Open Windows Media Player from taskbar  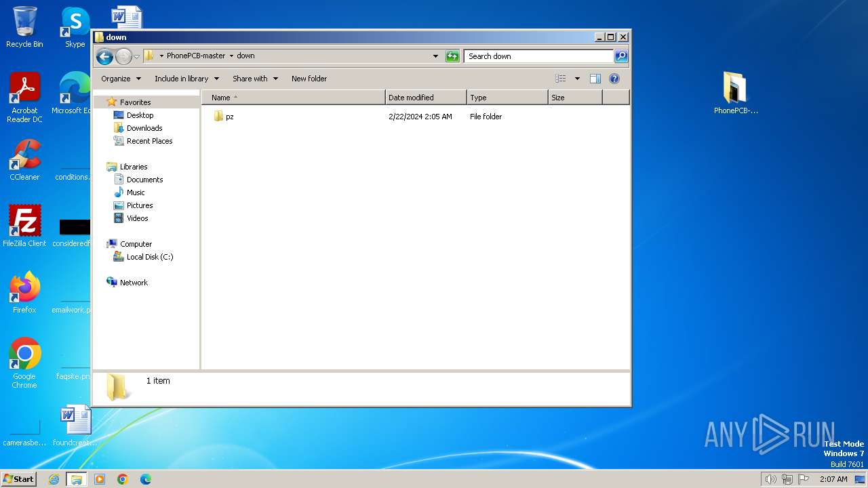point(100,479)
